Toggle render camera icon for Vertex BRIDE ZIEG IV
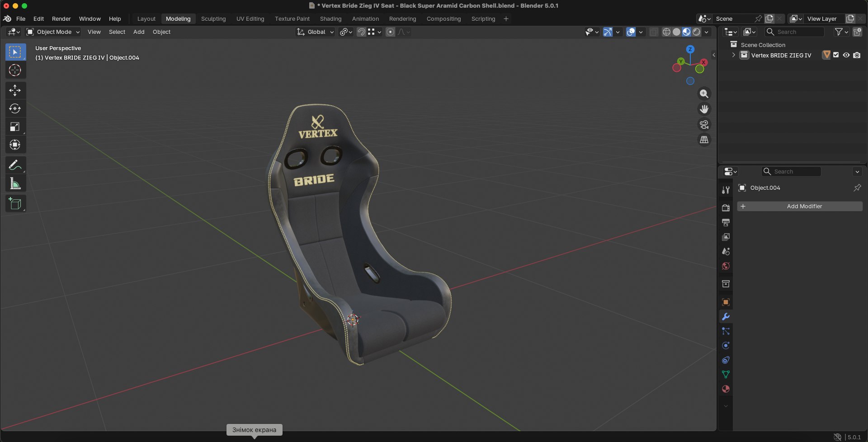Screen dimensions: 868x442 click(x=857, y=55)
